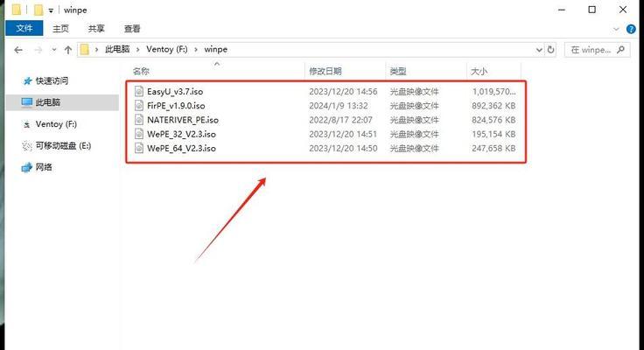Select 此电脑 in navigation pane
Screen dimensions: 644x350
coord(47,102)
